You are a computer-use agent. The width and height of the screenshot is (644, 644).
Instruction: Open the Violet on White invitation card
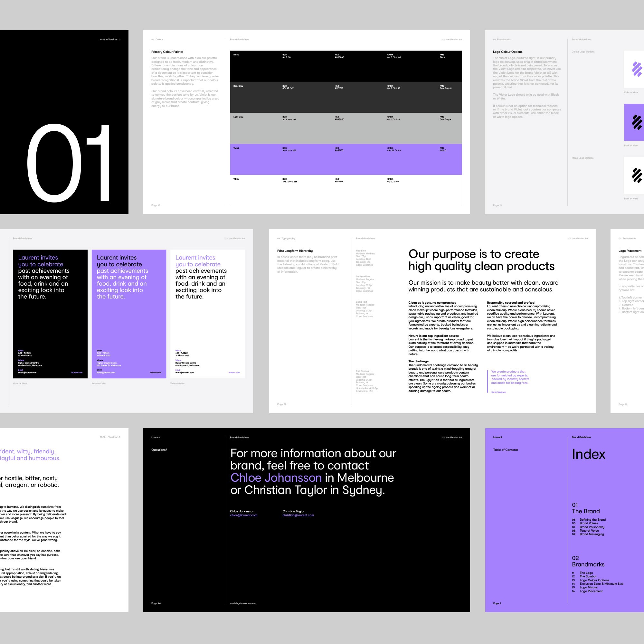pyautogui.click(x=208, y=314)
